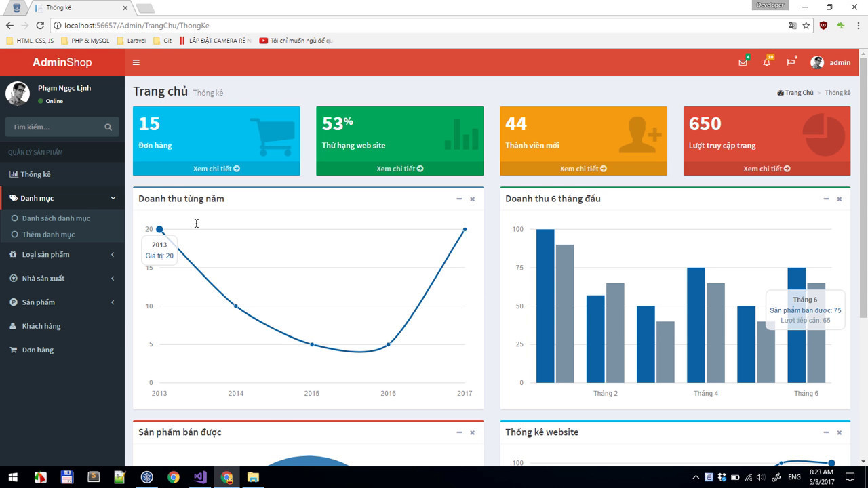Close the Doanh thu từng năm panel
868x488 pixels.
(x=472, y=199)
